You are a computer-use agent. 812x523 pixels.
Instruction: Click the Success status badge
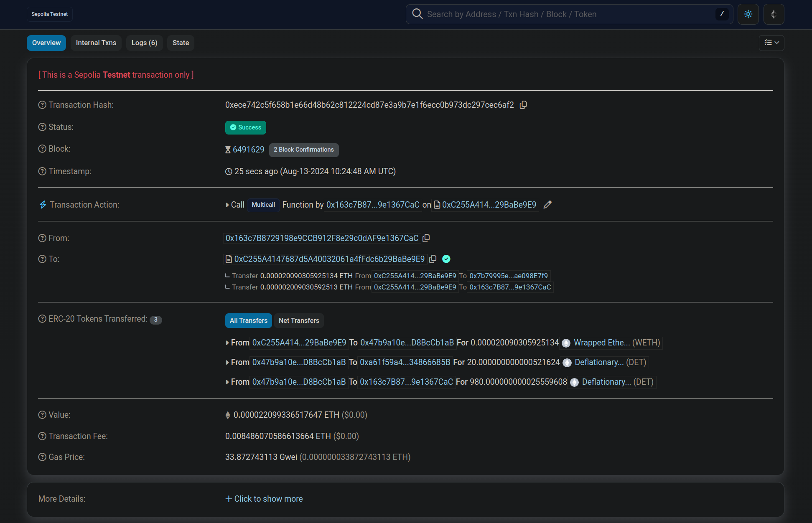[246, 127]
